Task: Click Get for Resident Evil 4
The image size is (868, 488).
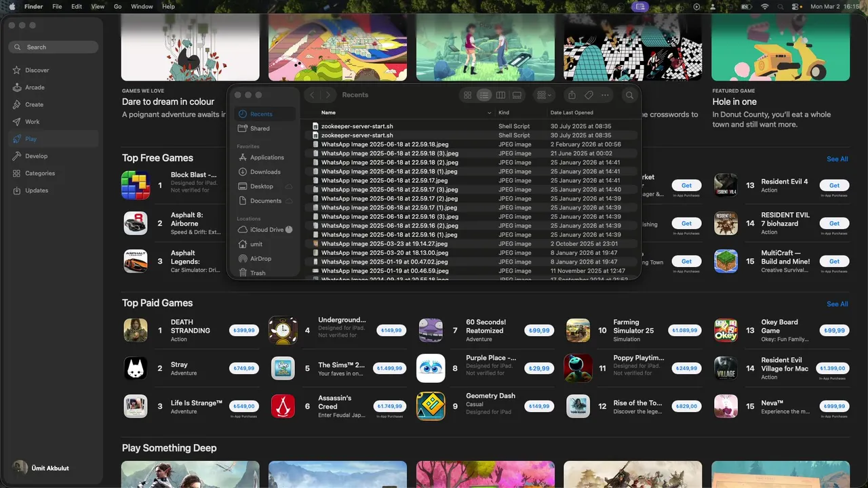Action: click(x=834, y=185)
